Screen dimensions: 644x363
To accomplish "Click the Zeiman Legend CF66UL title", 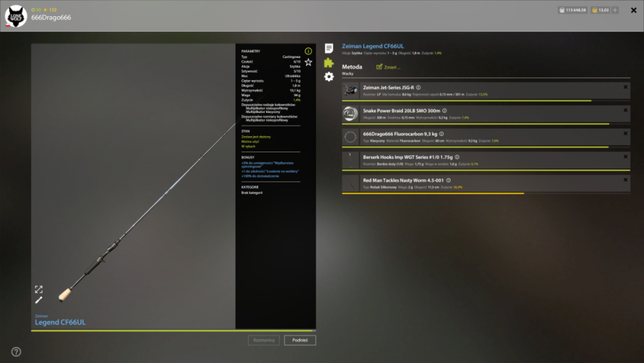I will [372, 46].
